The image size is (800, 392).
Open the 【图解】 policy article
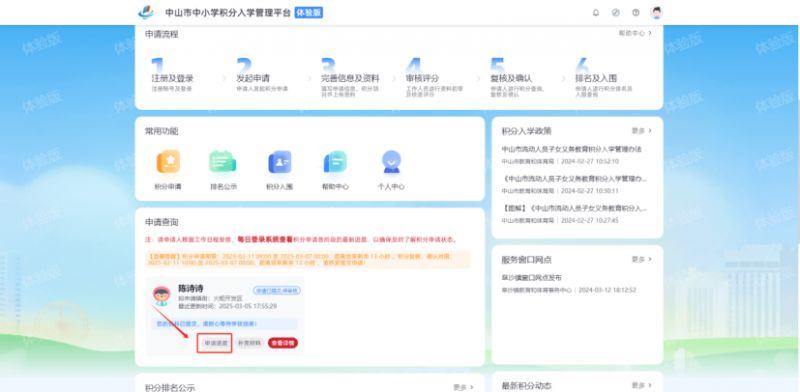point(574,208)
